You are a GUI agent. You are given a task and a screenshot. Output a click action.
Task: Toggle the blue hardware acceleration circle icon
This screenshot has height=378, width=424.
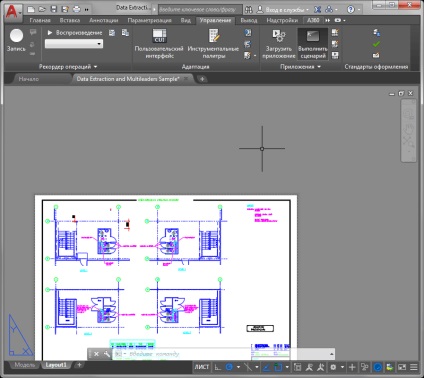[378, 367]
